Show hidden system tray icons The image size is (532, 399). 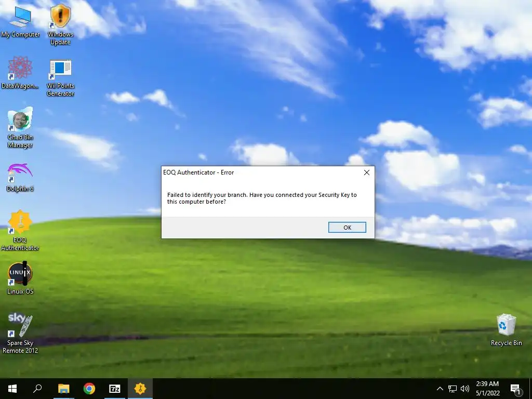point(440,389)
